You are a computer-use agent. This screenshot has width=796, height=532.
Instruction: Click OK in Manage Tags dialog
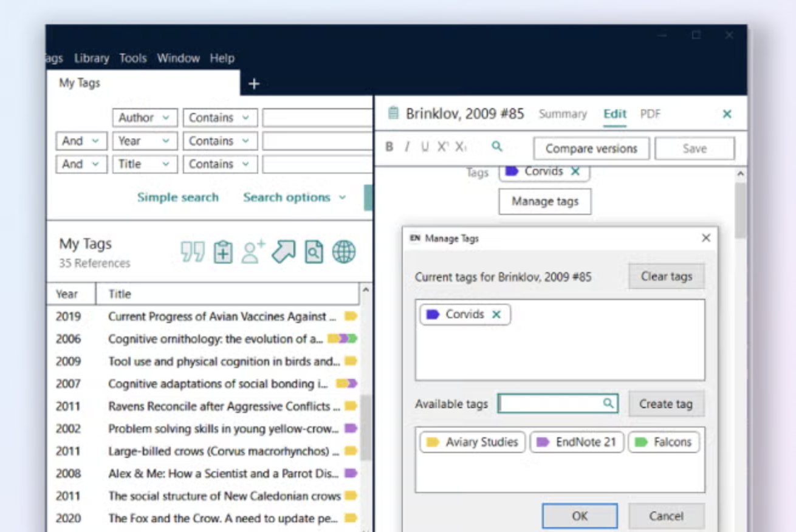point(580,516)
